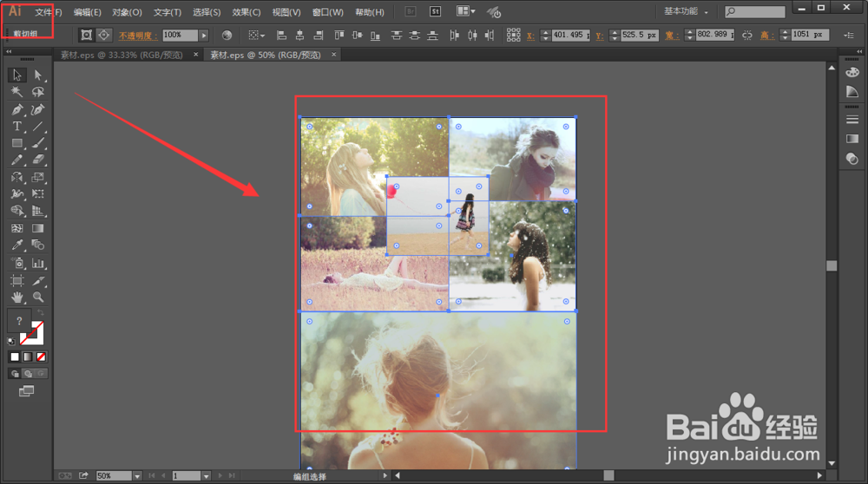Image resolution: width=868 pixels, height=484 pixels.
Task: Select the Eyedropper tool
Action: click(17, 245)
